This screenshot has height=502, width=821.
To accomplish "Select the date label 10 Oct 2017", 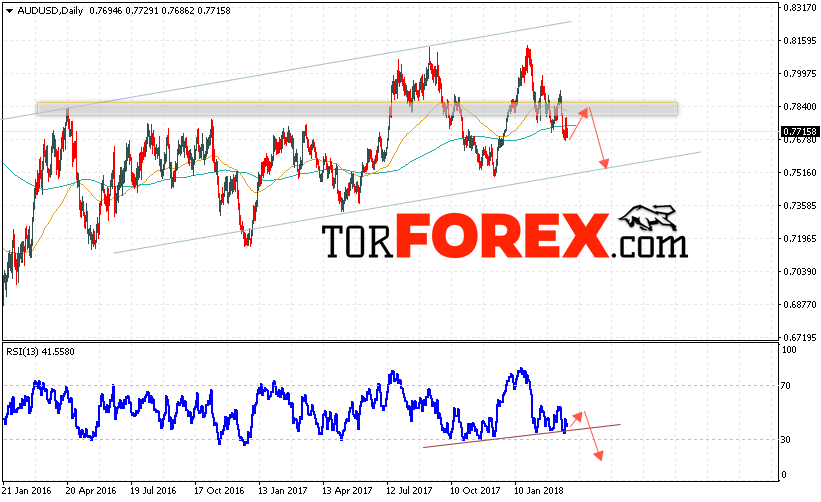I will [475, 491].
